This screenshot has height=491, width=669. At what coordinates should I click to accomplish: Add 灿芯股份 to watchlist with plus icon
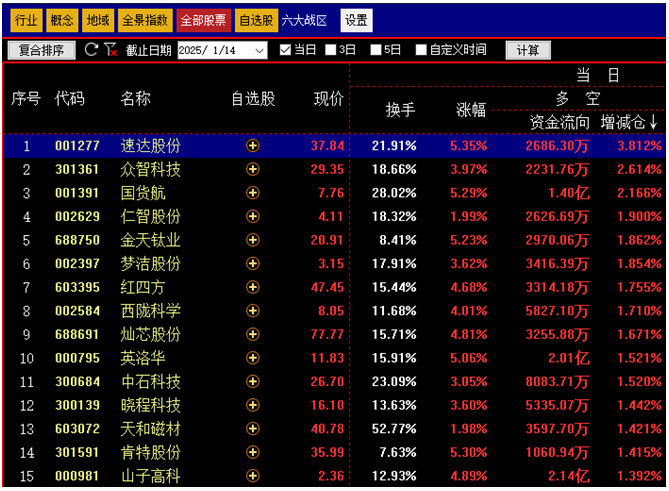click(x=253, y=334)
